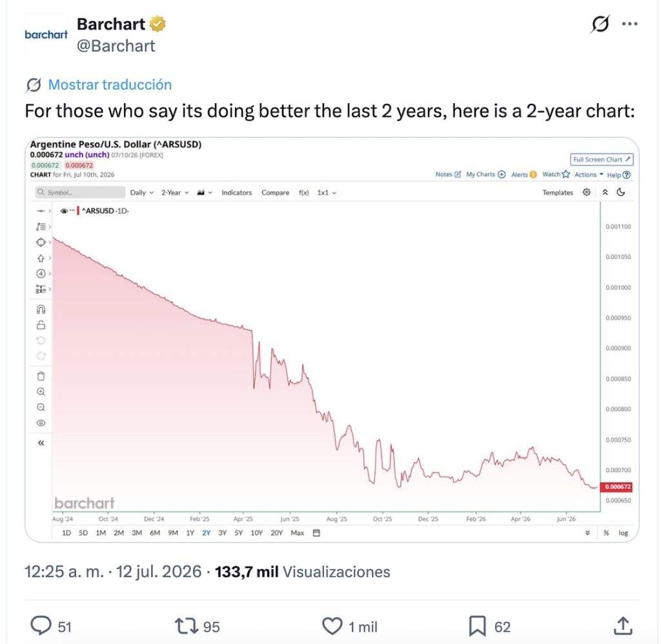661x644 pixels.
Task: Open the chart settings gear
Action: (x=586, y=192)
